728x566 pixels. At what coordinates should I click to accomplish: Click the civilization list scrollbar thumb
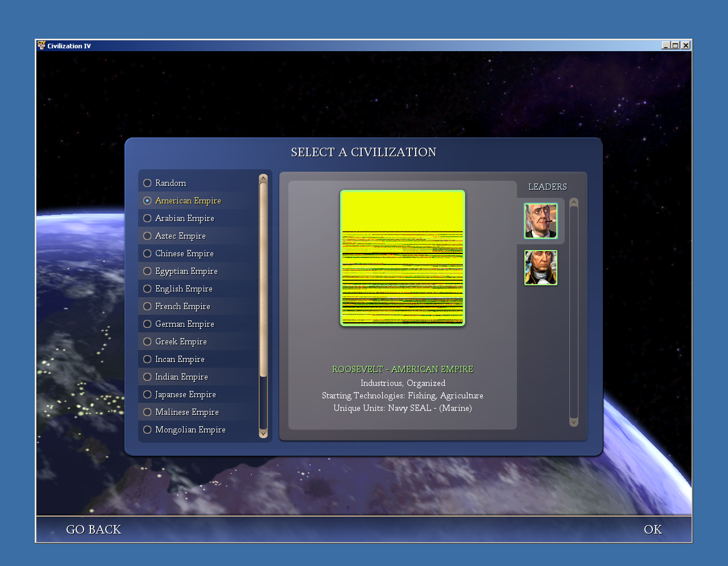click(x=263, y=278)
